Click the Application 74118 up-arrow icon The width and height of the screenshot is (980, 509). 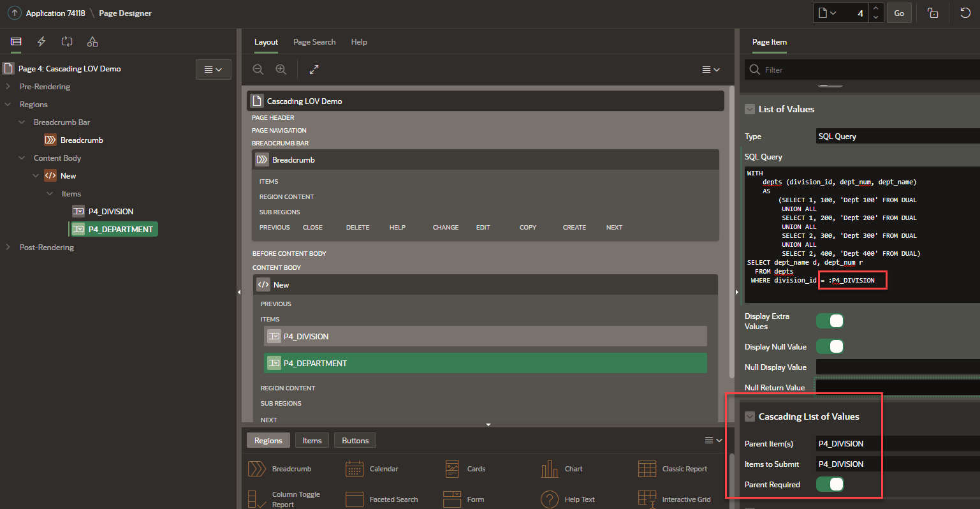click(x=14, y=13)
